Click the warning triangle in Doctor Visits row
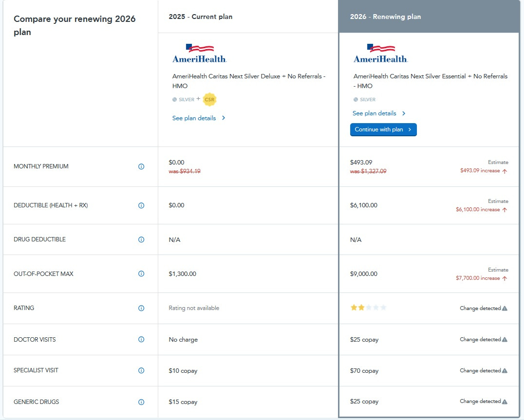The height and width of the screenshot is (420, 524). 505,340
